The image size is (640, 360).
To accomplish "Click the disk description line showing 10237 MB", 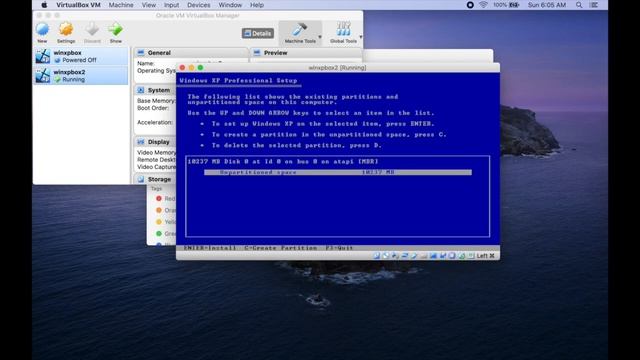I will (x=283, y=161).
